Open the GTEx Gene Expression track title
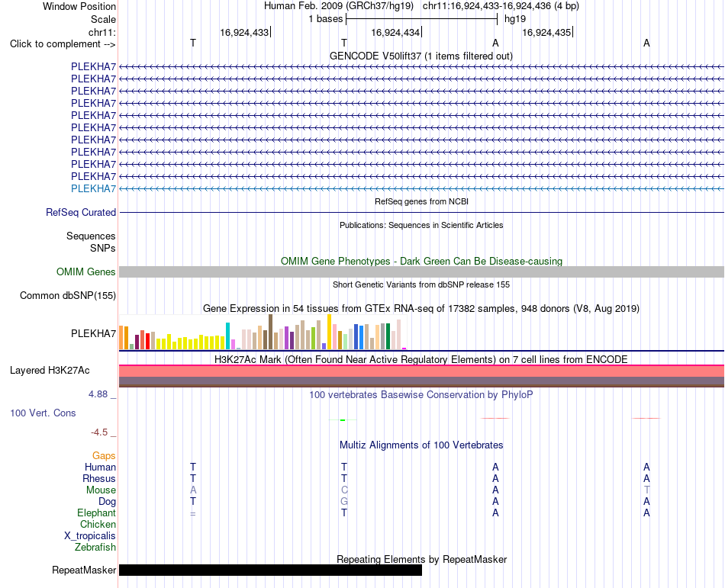 [x=421, y=309]
